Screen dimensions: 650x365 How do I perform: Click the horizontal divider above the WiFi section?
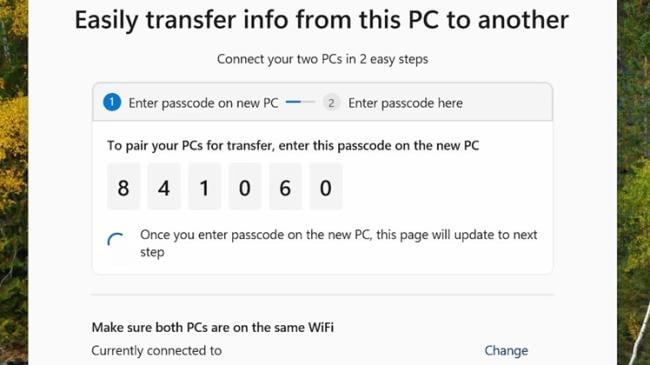click(x=323, y=295)
